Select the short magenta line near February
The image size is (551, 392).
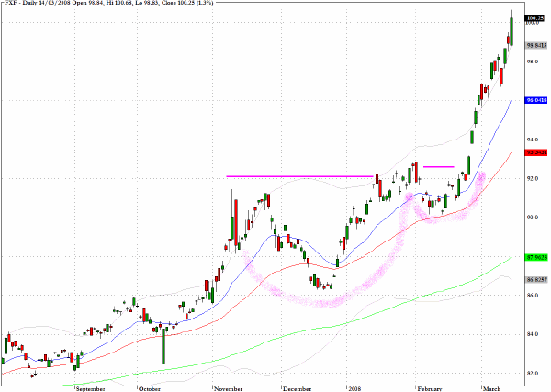(439, 166)
